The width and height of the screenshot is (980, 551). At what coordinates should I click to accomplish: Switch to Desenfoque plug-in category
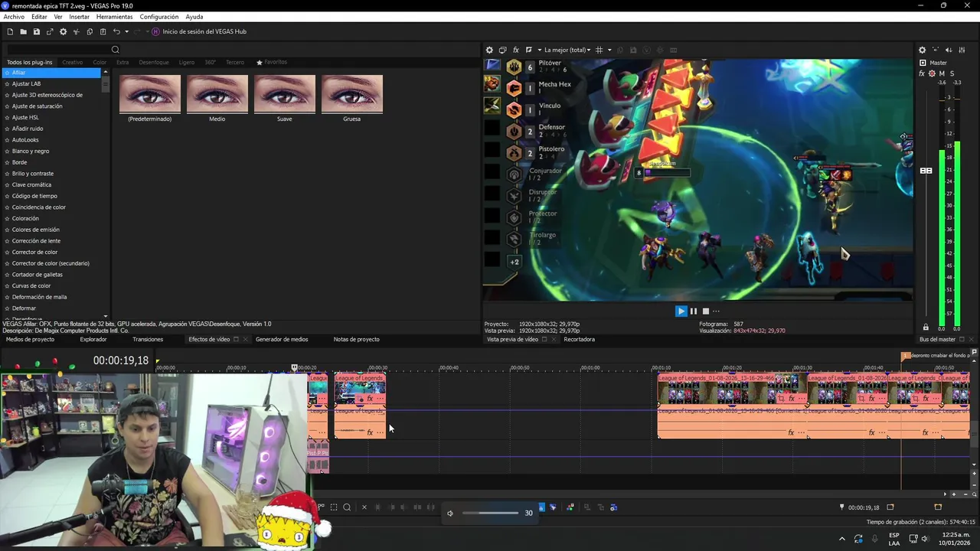pos(154,62)
